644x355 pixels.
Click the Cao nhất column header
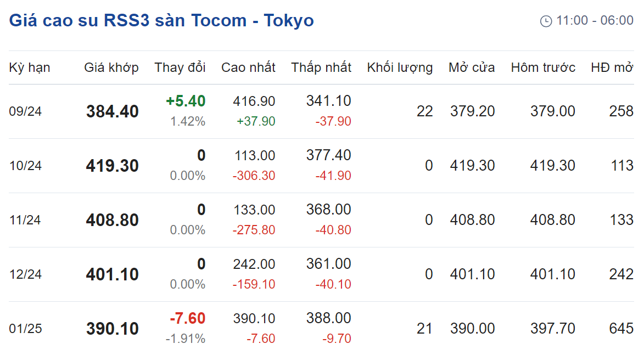tap(248, 67)
